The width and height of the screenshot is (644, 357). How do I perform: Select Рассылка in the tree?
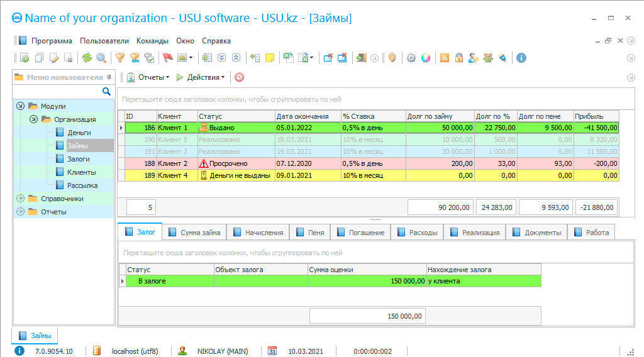point(82,185)
